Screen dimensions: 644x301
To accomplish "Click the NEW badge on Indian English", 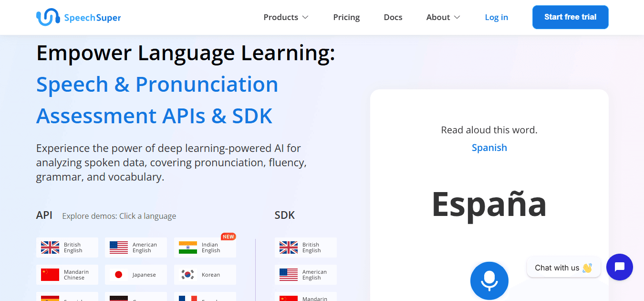I will 229,236.
